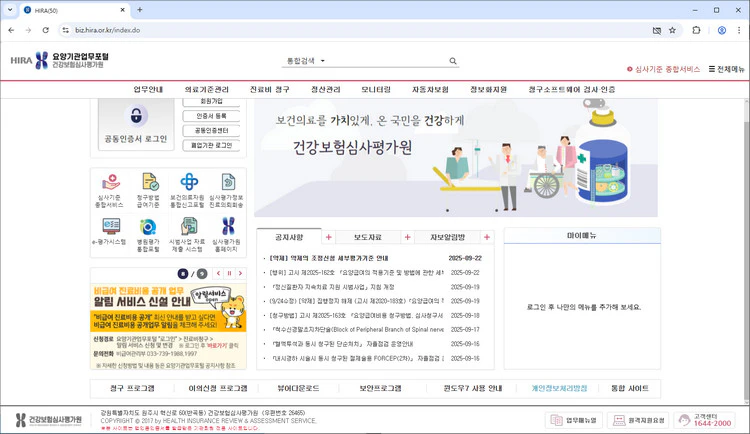Screen dimensions: 750x434
Task: Open the 심사평가정보 진료의뢰회송 shortcut icon
Action: point(228,182)
